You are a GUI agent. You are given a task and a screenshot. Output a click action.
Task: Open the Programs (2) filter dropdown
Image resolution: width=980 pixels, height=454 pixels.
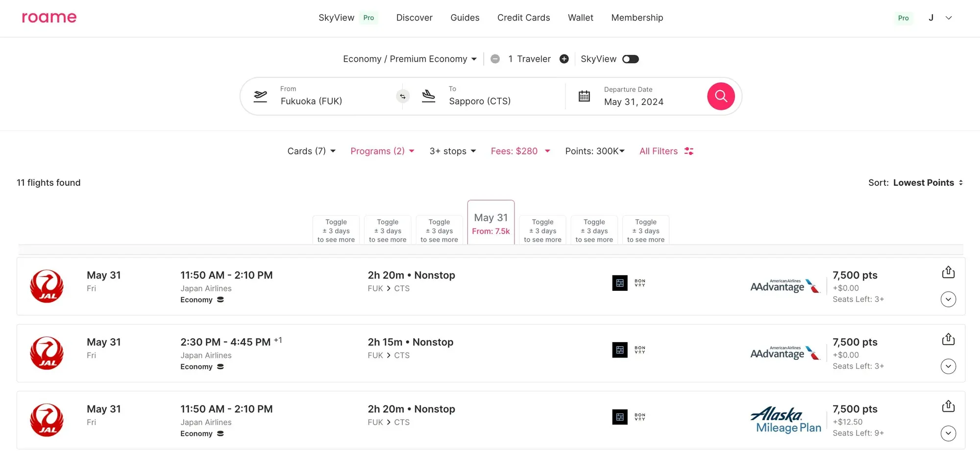point(382,151)
